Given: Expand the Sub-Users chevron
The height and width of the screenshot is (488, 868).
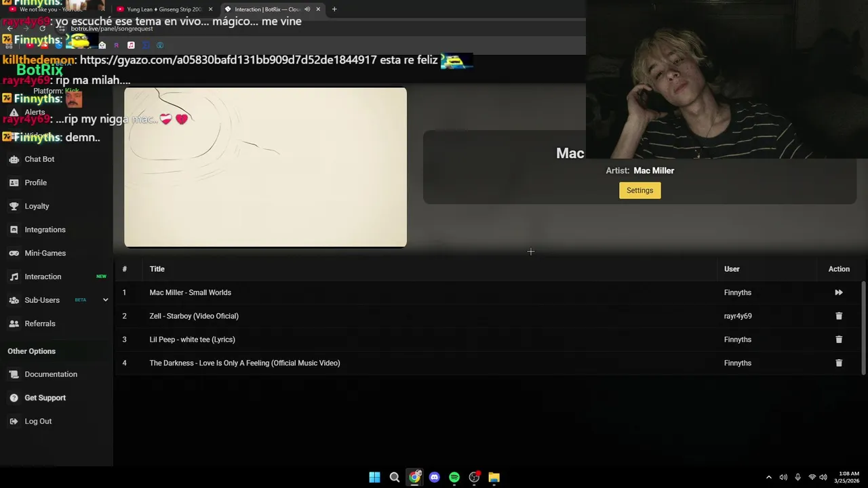Looking at the screenshot, I should click(105, 300).
